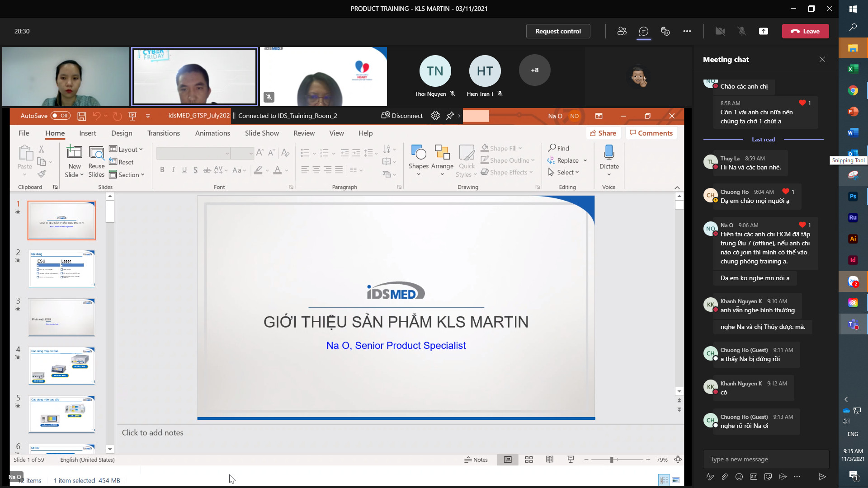
Task: Open the Shapes gallery
Action: [419, 160]
